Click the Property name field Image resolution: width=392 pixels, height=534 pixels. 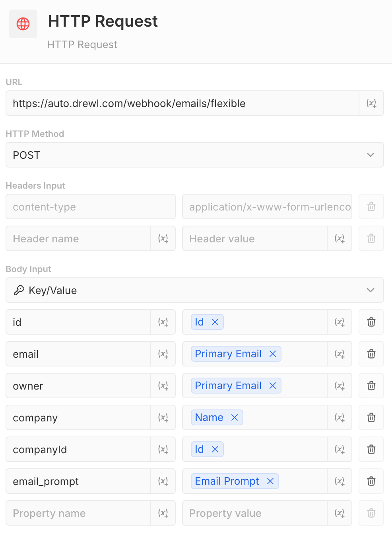coord(79,513)
